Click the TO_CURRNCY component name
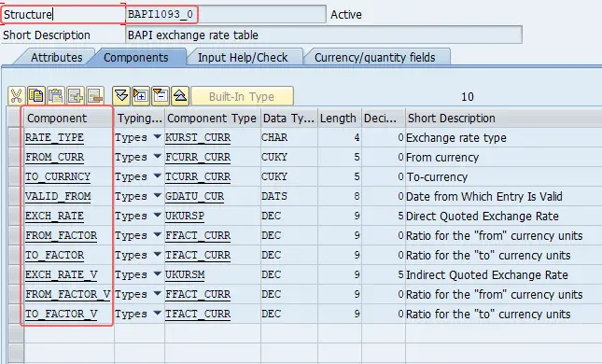This screenshot has width=602, height=364. pos(58,176)
